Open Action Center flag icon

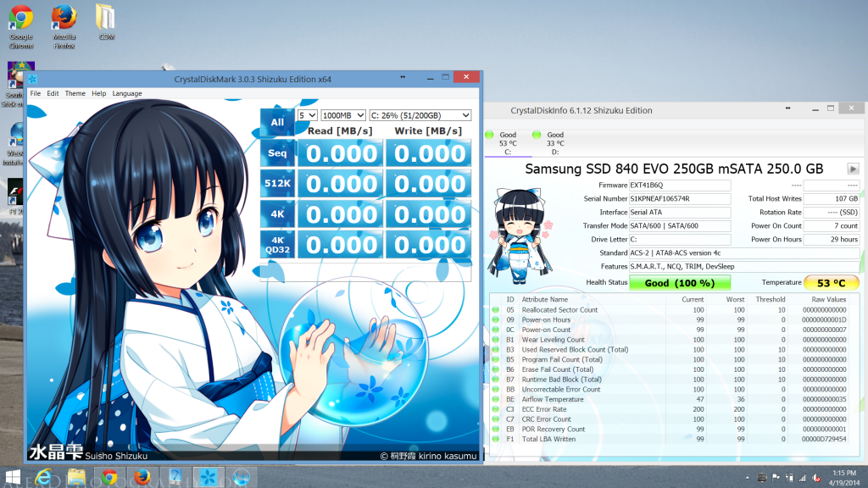click(776, 478)
